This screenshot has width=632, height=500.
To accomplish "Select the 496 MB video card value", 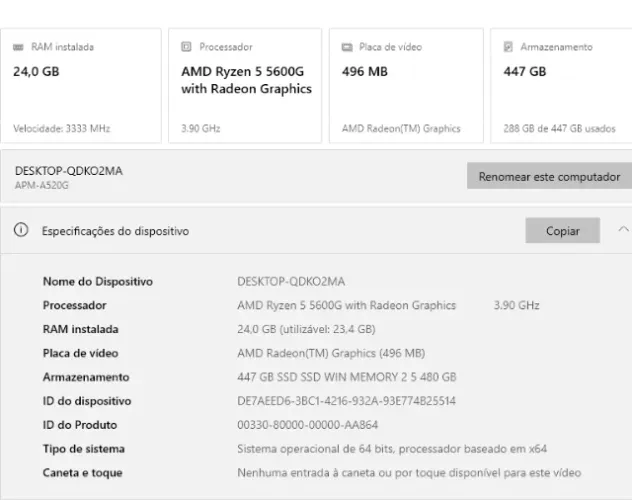I will coord(365,72).
